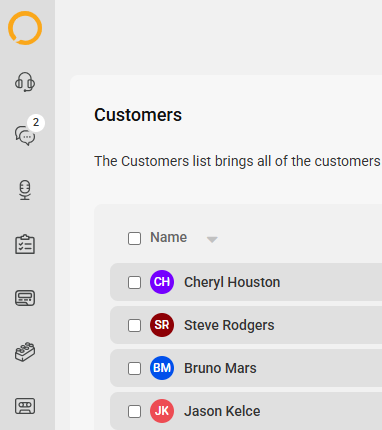The width and height of the screenshot is (382, 430).
Task: Check the box for Steve Rodgers
Action: click(x=134, y=325)
